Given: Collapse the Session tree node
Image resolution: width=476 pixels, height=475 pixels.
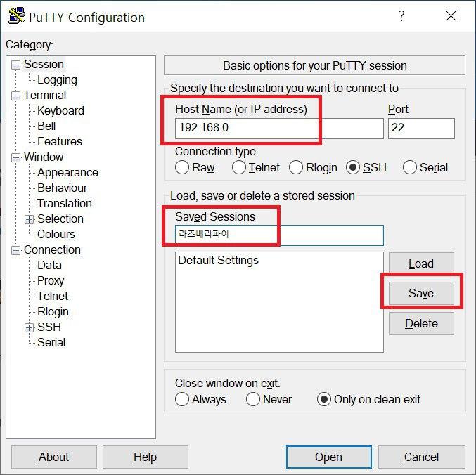Looking at the screenshot, I should [15, 65].
